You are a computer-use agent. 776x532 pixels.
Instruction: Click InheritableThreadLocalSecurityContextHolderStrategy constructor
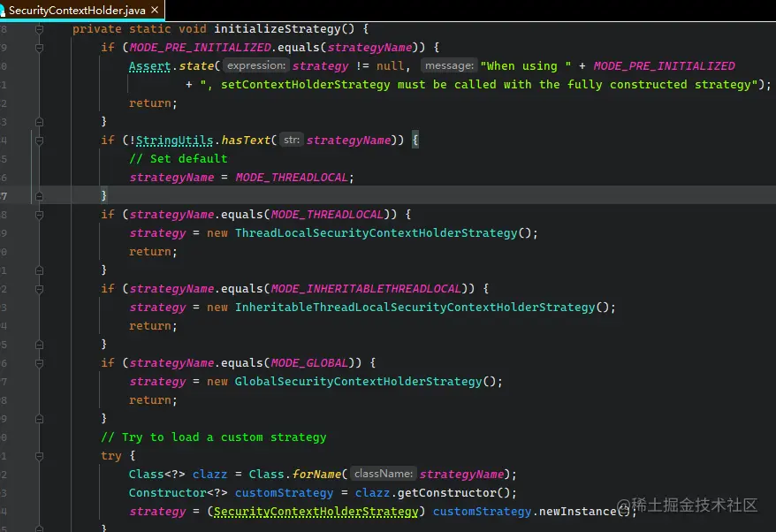tap(415, 308)
